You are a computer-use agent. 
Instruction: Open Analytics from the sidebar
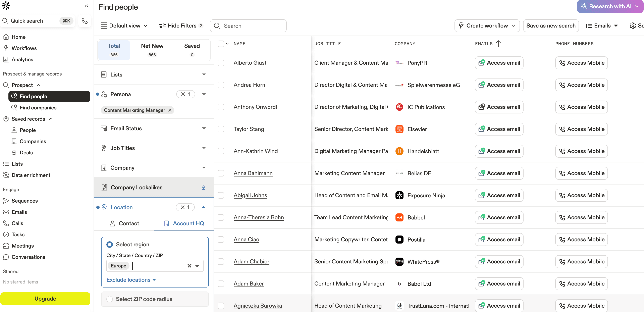22,59
